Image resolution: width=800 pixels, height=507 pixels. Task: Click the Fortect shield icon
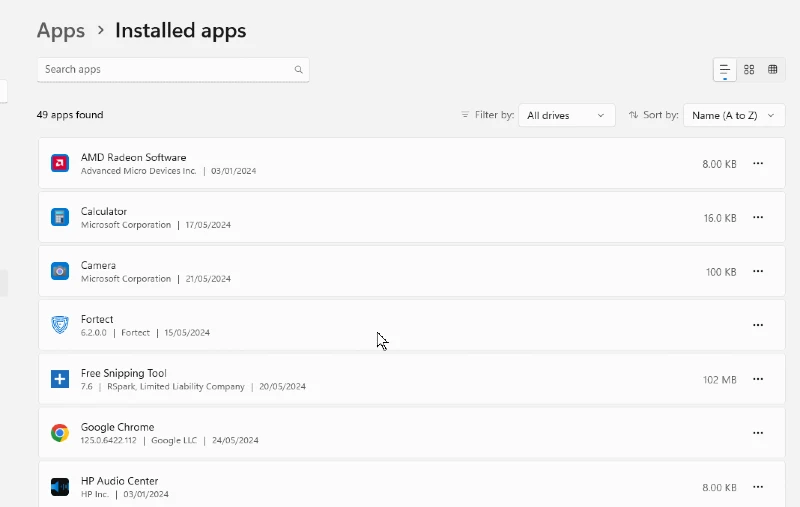coord(60,325)
